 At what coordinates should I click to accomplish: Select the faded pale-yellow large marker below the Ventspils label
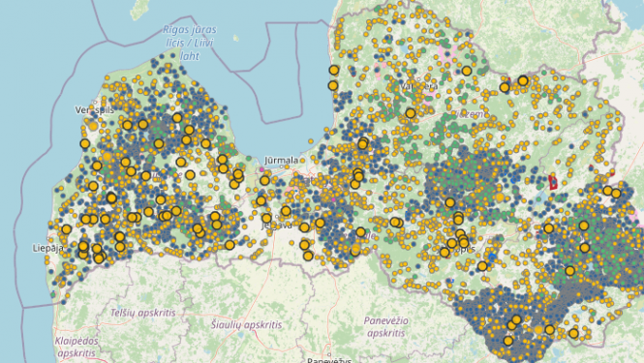tap(93, 126)
